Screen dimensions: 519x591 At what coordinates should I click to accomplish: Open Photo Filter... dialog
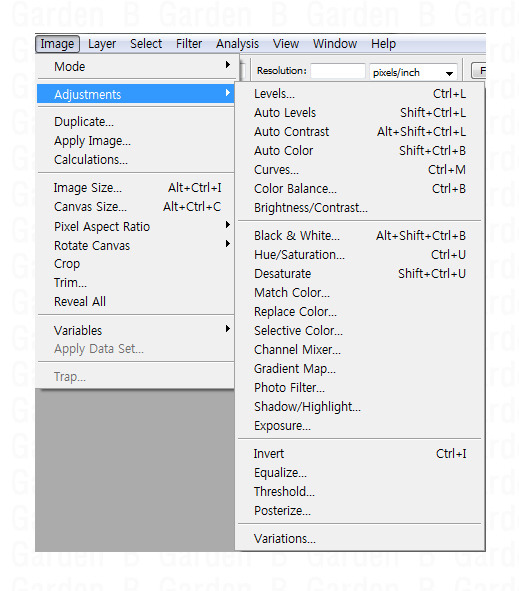pyautogui.click(x=360, y=387)
